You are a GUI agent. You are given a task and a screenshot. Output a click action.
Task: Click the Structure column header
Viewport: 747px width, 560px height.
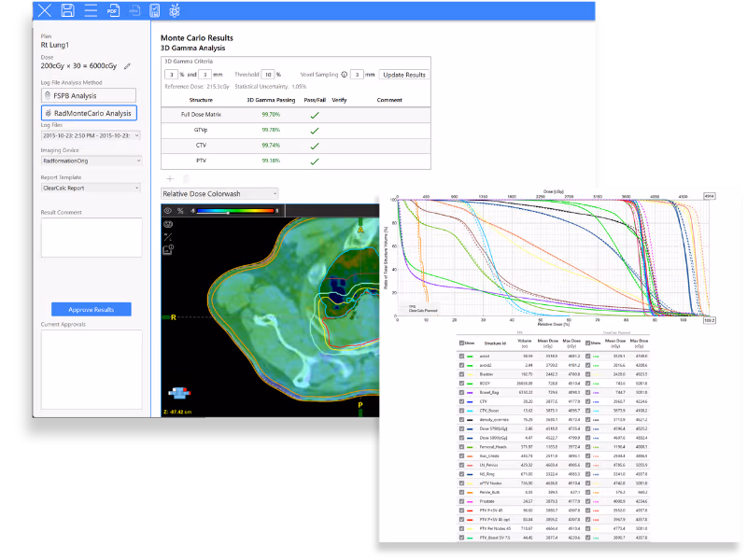[x=201, y=100]
